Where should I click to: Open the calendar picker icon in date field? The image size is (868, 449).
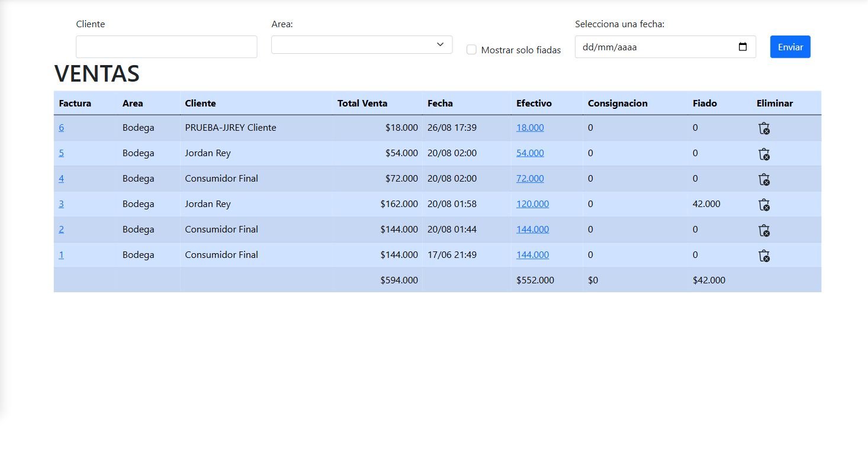742,47
